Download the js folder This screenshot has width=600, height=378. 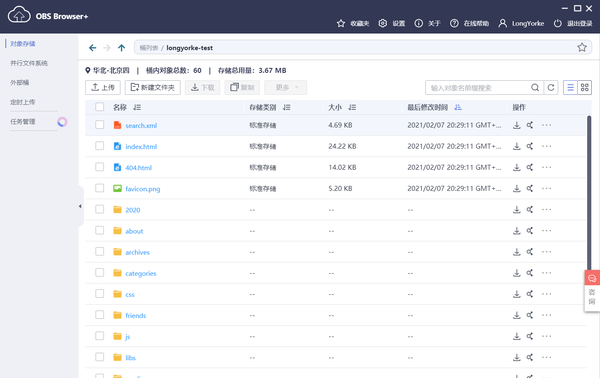tap(517, 336)
